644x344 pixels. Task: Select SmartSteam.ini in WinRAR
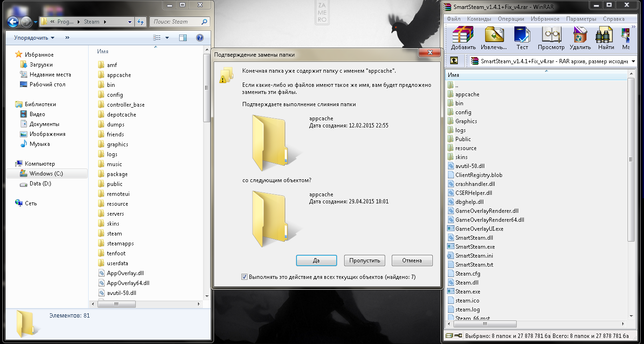pos(474,256)
